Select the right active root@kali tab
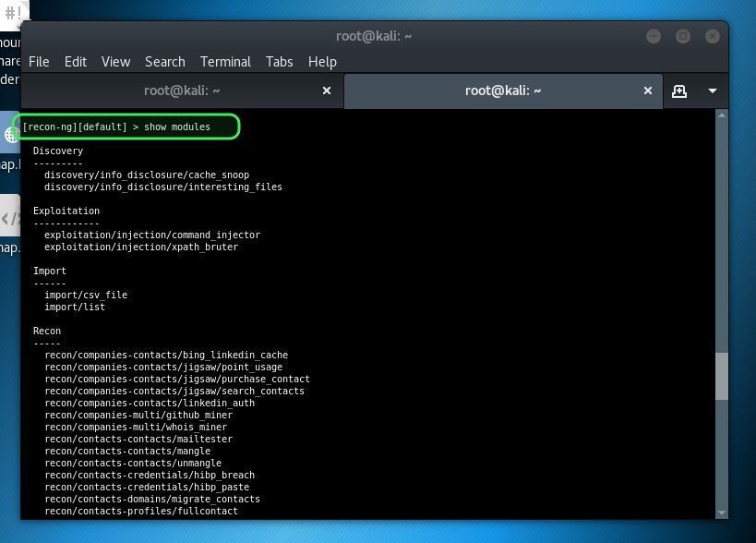The width and height of the screenshot is (756, 543). coord(502,90)
